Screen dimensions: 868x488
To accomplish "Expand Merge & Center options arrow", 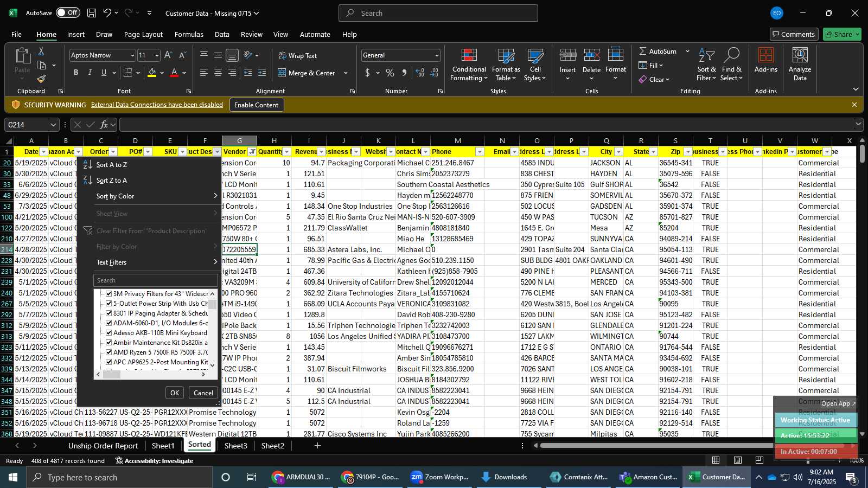I will (x=346, y=73).
